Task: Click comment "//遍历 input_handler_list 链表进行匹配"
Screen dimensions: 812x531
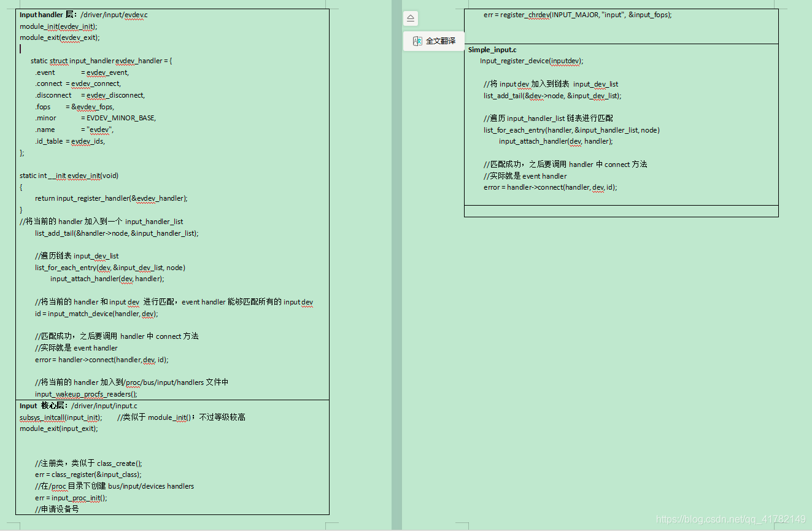Action: [548, 118]
